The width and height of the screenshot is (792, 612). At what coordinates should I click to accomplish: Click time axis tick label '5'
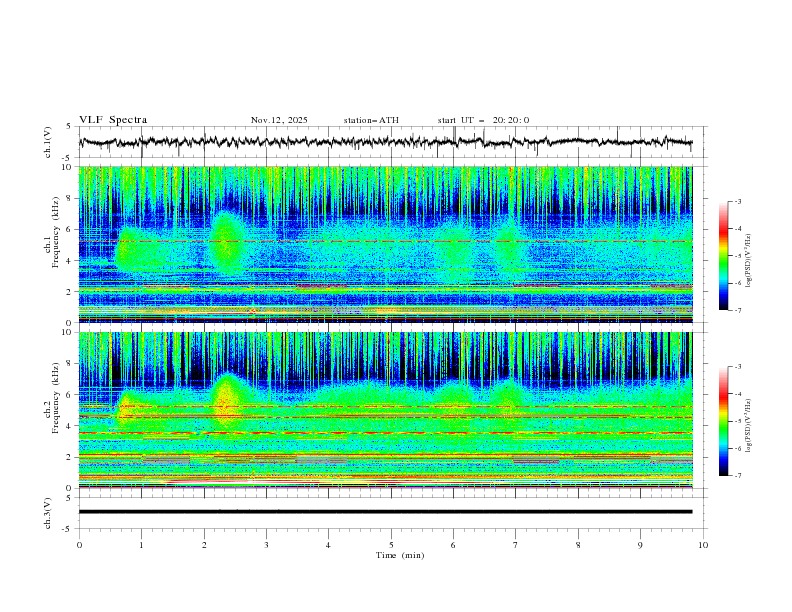(x=391, y=545)
